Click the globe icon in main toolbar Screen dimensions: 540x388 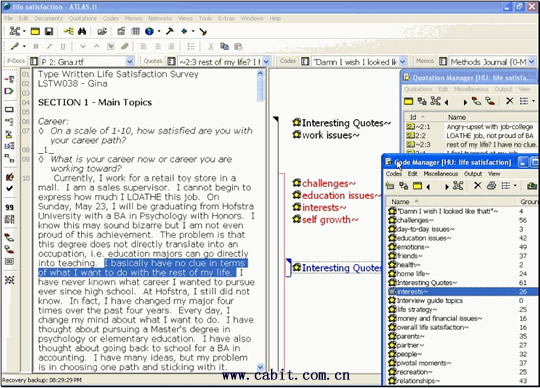tap(149, 32)
